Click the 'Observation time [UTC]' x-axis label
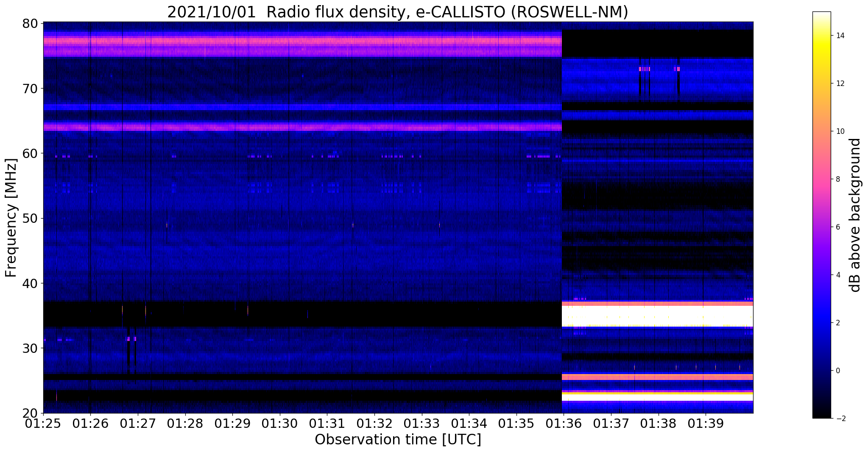The image size is (868, 452). 398,440
